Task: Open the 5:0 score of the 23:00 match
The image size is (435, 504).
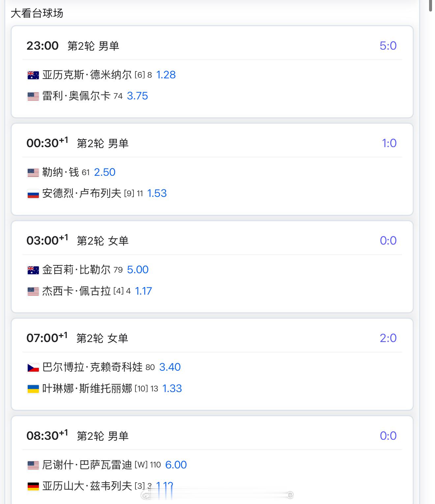Action: (x=388, y=46)
